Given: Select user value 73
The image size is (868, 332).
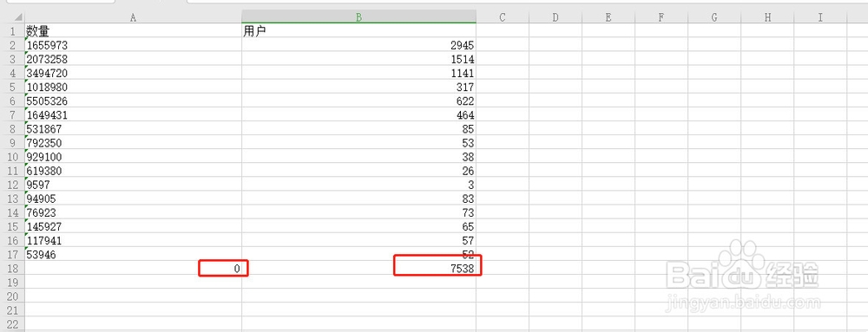Looking at the screenshot, I should click(358, 212).
